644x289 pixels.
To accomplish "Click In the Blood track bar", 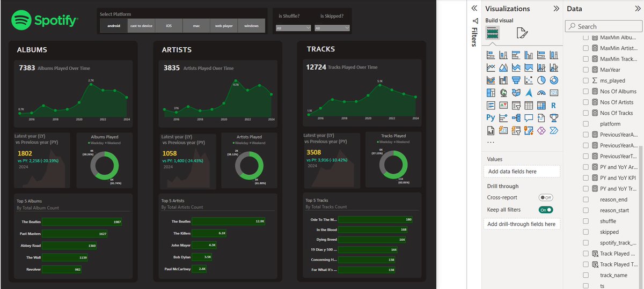I will [x=374, y=229].
